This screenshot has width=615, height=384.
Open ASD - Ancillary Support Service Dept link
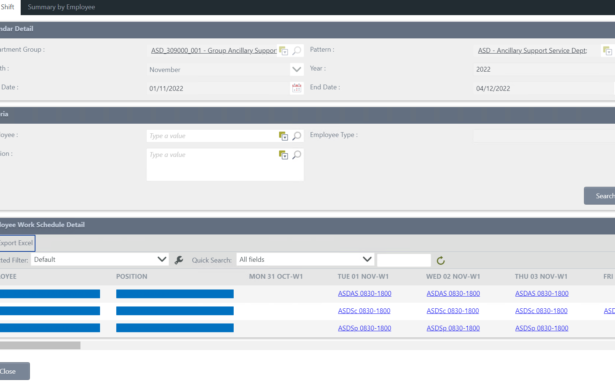532,51
